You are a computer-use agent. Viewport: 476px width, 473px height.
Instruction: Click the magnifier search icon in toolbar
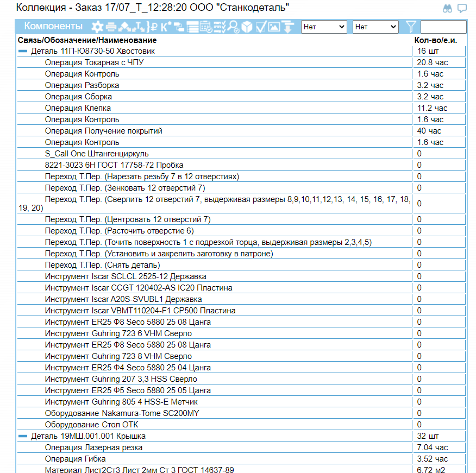coord(234,27)
